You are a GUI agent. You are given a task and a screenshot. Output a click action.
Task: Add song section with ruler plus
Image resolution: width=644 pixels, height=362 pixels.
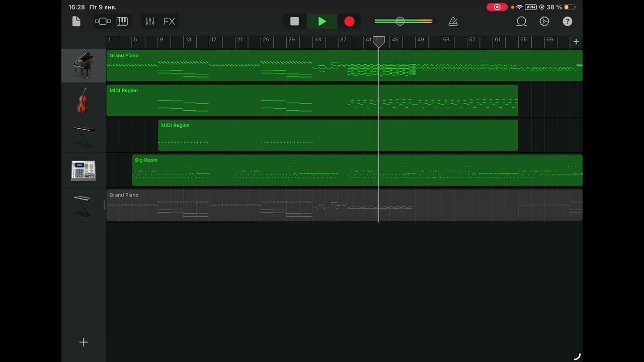pyautogui.click(x=576, y=42)
